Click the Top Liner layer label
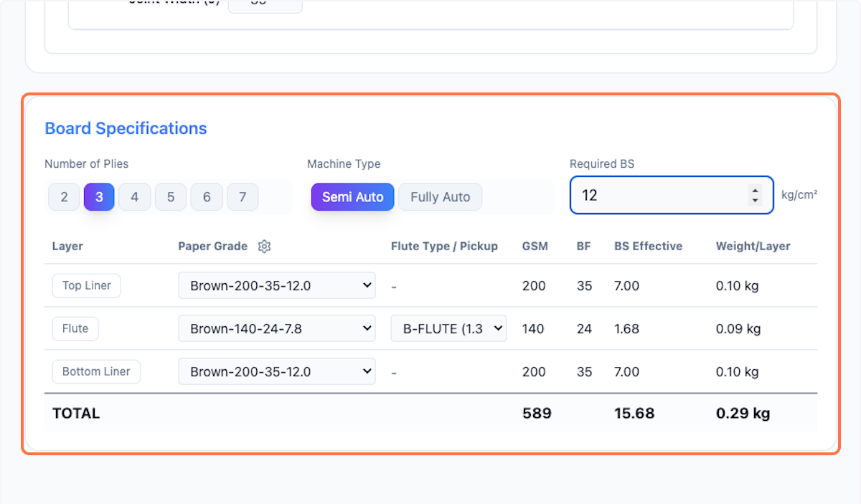 tap(86, 285)
